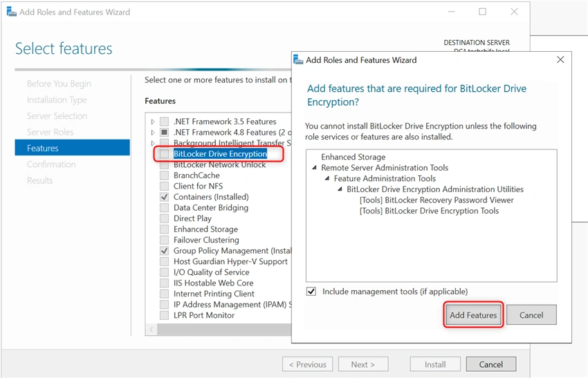Check the Internet Printing Client box
This screenshot has width=588, height=378.
164,294
